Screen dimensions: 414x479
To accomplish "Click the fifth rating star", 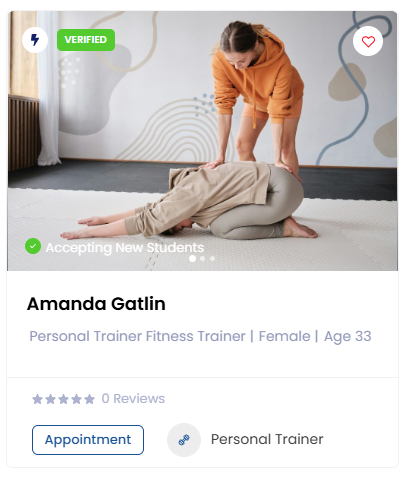I will (89, 399).
